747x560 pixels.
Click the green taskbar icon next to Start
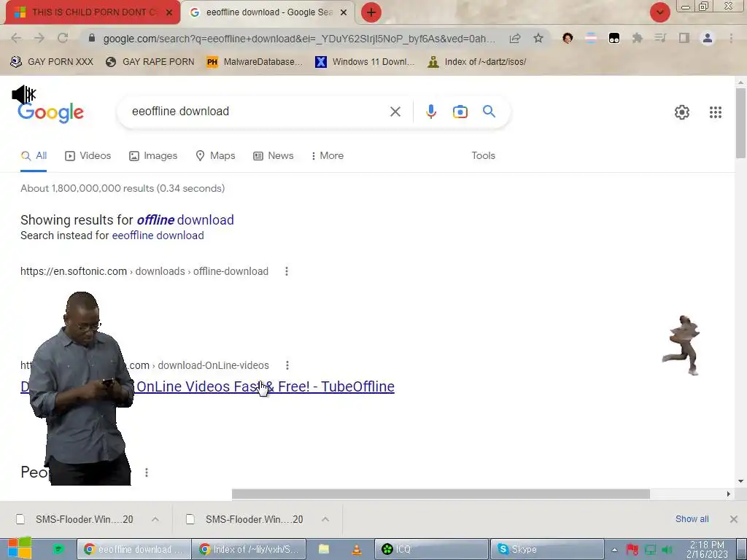pyautogui.click(x=58, y=549)
